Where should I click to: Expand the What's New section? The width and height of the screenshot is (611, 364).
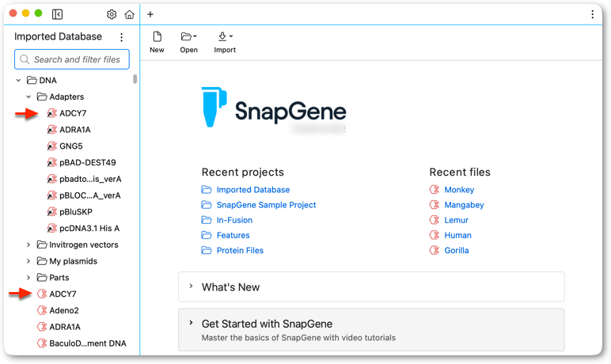click(191, 286)
